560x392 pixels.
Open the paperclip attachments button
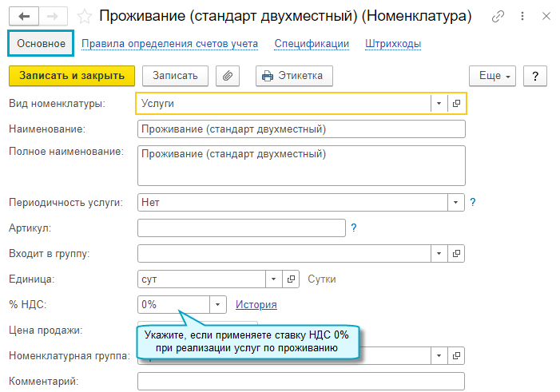pos(228,76)
